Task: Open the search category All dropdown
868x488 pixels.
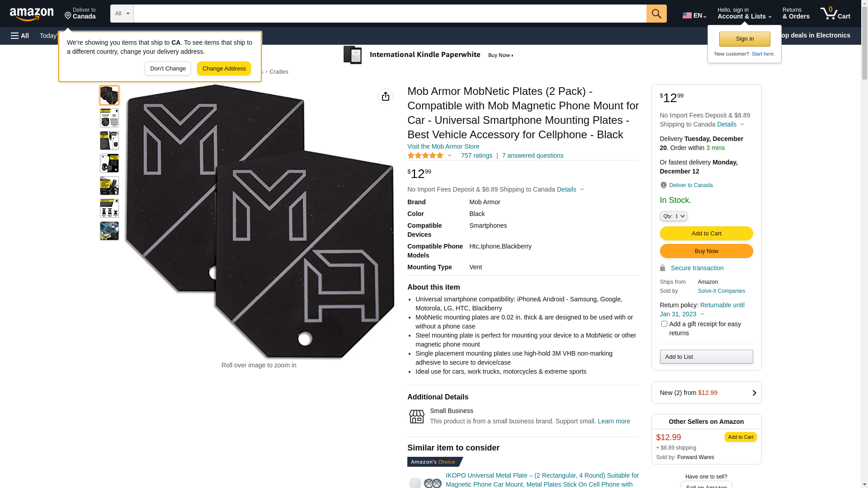Action: click(x=122, y=14)
